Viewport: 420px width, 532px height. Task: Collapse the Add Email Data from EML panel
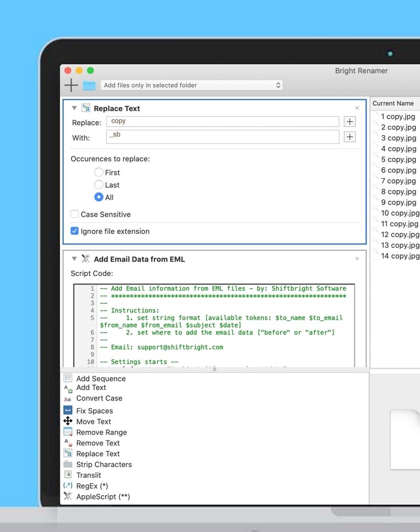[74, 259]
